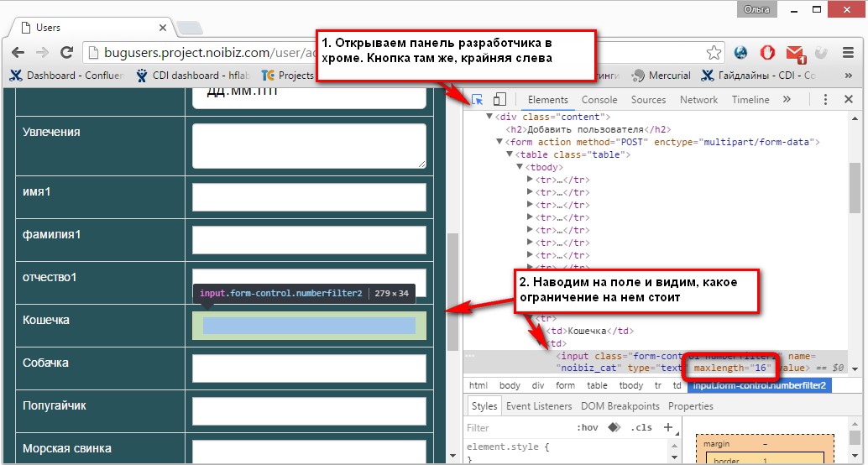Viewport: 868px width, 465px height.
Task: Open the Timeline tab
Action: pyautogui.click(x=750, y=100)
